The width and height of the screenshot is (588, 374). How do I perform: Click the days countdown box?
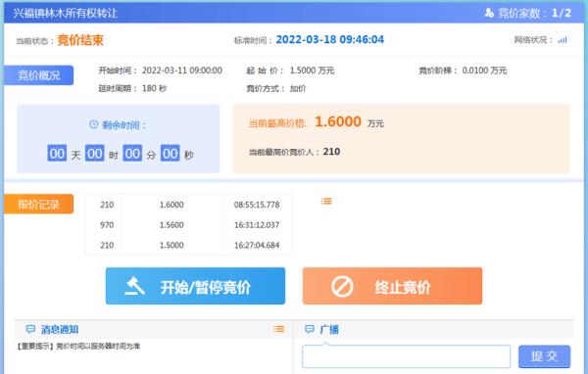pyautogui.click(x=57, y=153)
